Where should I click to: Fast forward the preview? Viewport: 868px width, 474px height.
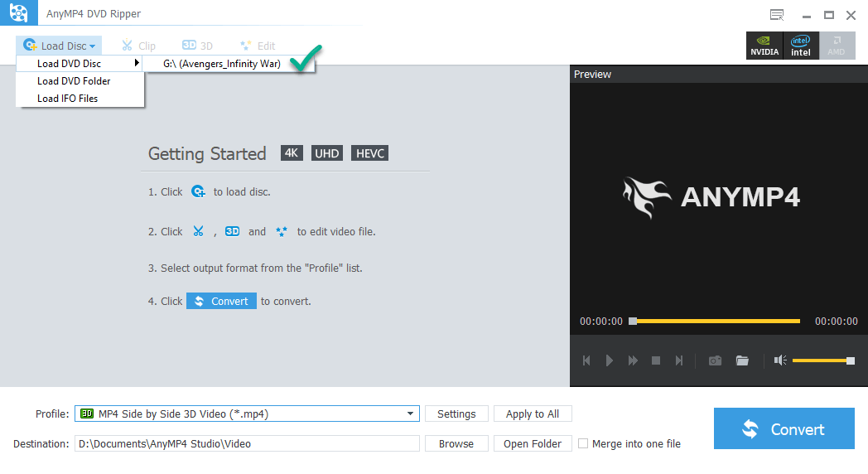(633, 360)
